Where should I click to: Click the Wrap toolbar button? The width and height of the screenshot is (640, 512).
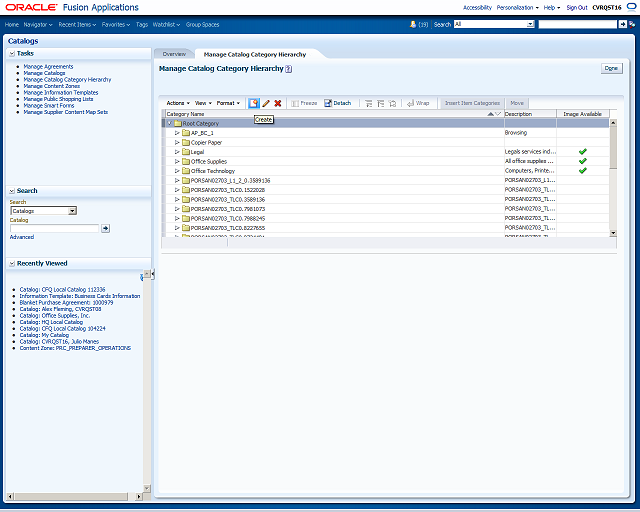418,103
